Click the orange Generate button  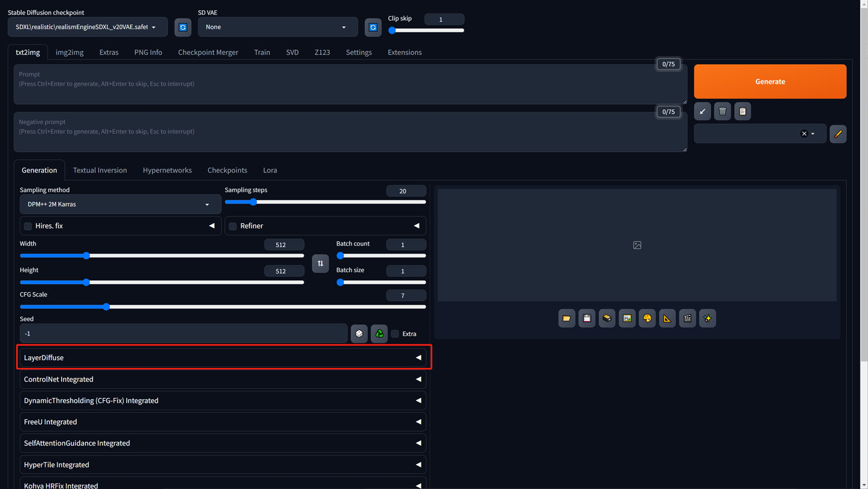point(770,82)
